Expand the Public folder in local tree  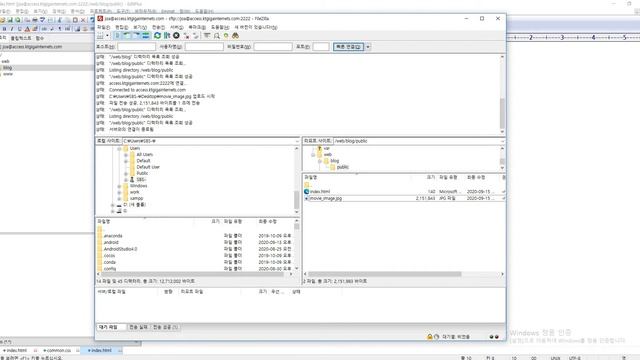point(126,174)
